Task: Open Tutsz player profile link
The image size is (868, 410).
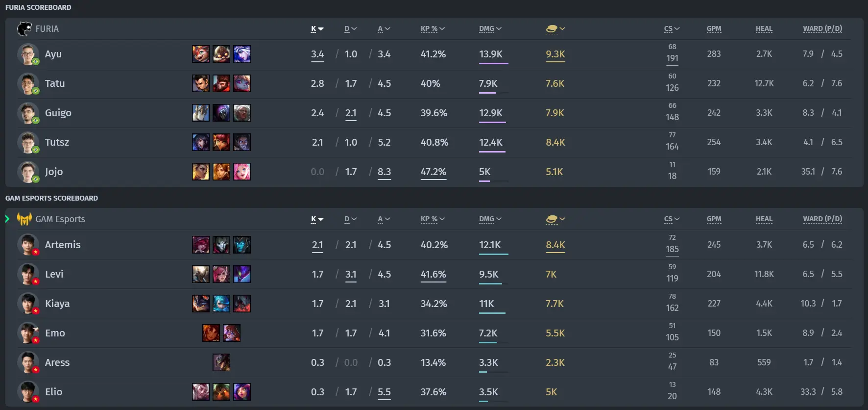Action: (57, 142)
